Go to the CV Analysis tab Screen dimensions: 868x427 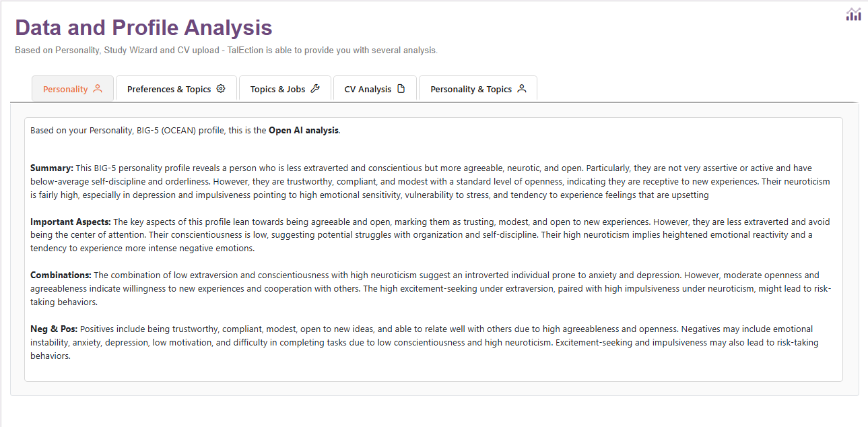coord(375,88)
